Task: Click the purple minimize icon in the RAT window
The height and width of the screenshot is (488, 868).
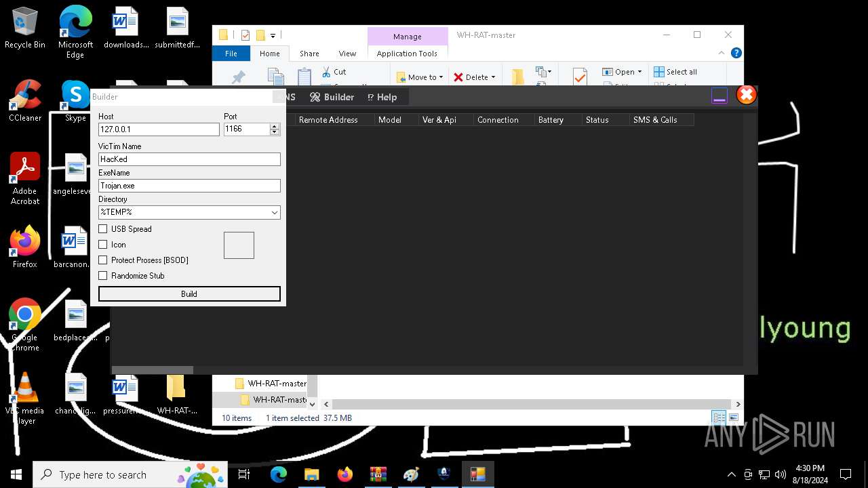Action: click(719, 96)
